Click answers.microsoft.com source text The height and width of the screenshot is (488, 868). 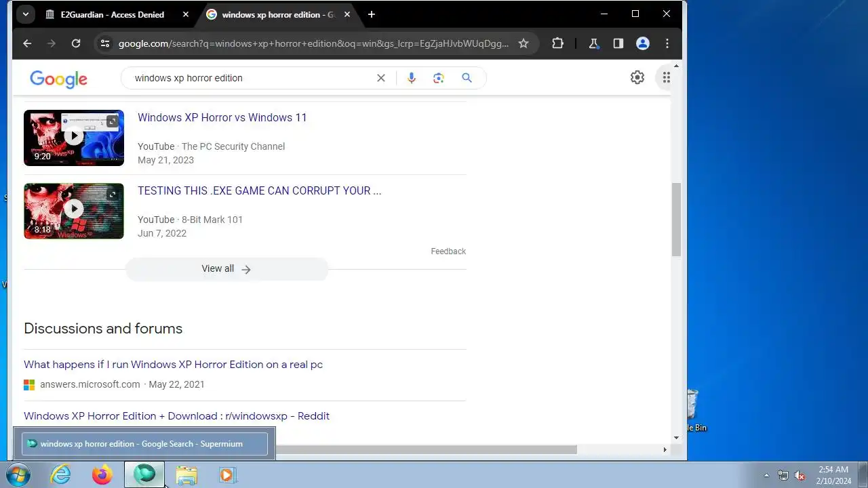(x=90, y=384)
